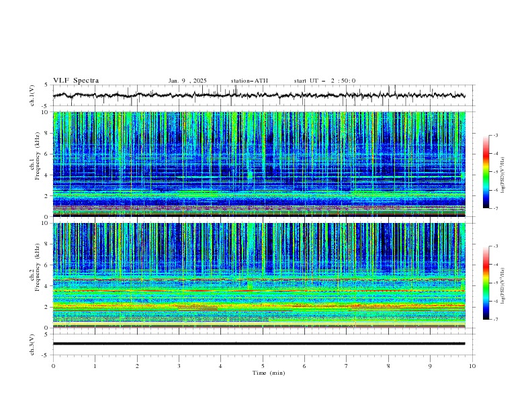The height and width of the screenshot is (411, 532).
Task: Click the '0' tick on time axis
Action: [53, 366]
